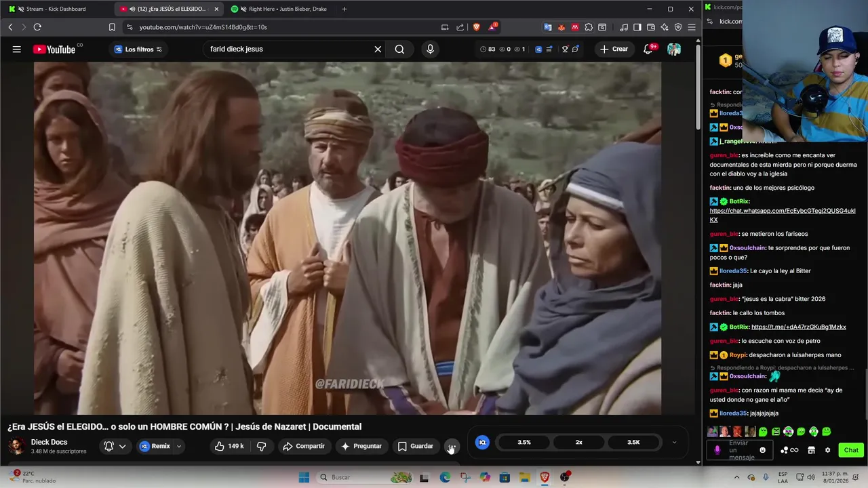Open more video actions ellipsis button
Viewport: 868px width, 488px height.
pyautogui.click(x=452, y=446)
